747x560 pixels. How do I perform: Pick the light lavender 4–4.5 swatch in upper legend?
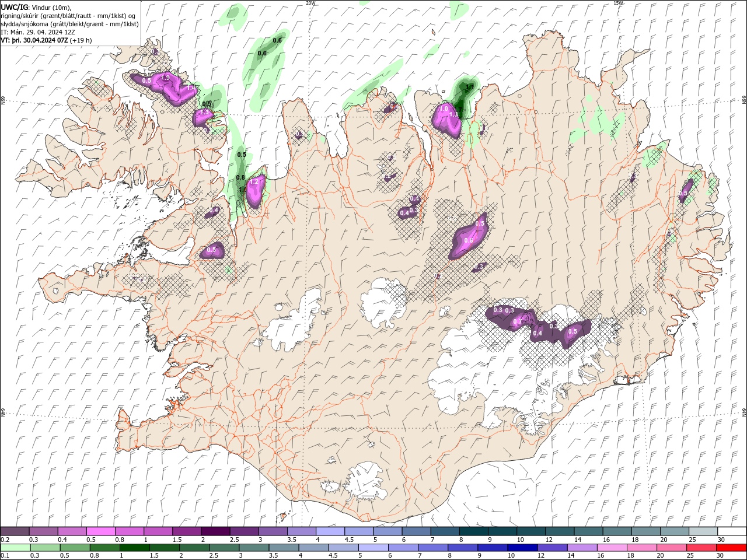[x=330, y=531]
